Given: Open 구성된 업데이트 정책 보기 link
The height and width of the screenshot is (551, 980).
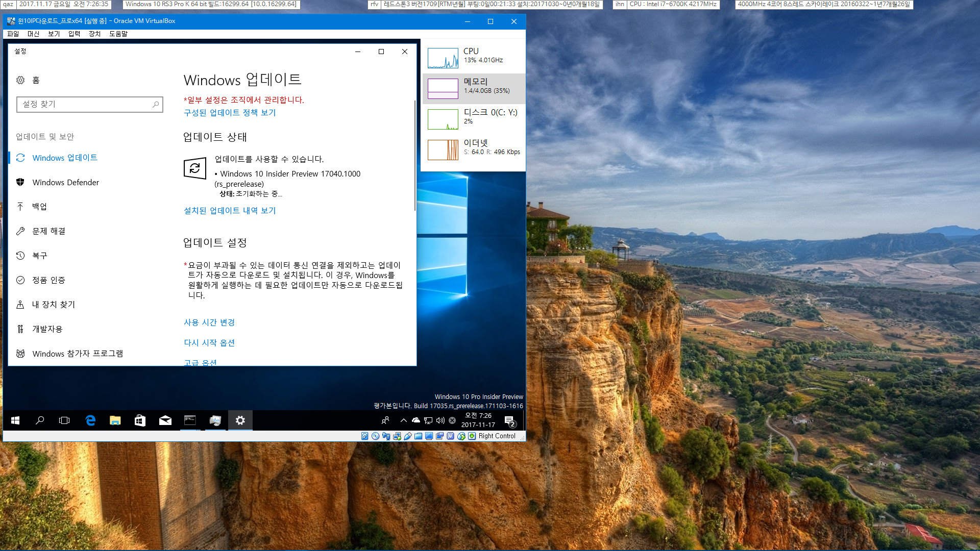Looking at the screenshot, I should point(230,113).
